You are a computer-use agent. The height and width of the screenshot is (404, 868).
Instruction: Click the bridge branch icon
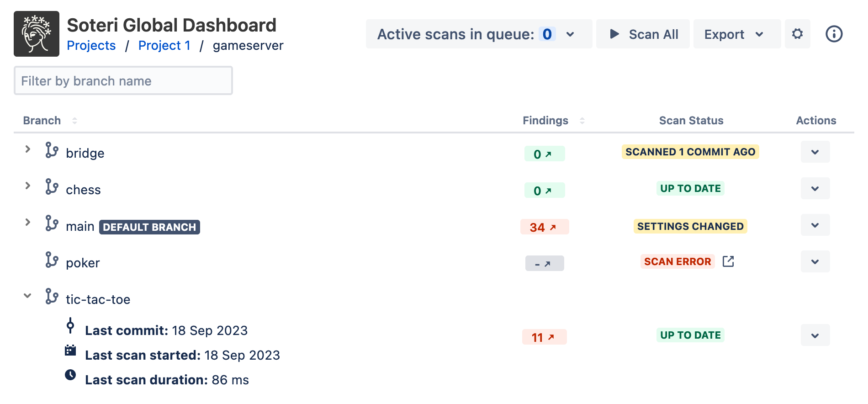(x=52, y=150)
